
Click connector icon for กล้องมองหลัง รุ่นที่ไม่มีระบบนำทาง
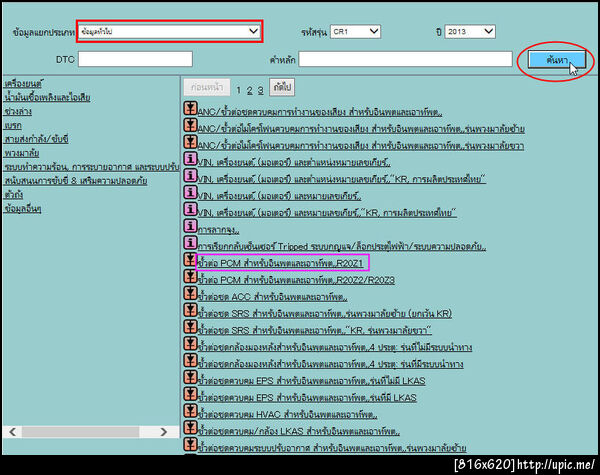[x=190, y=344]
